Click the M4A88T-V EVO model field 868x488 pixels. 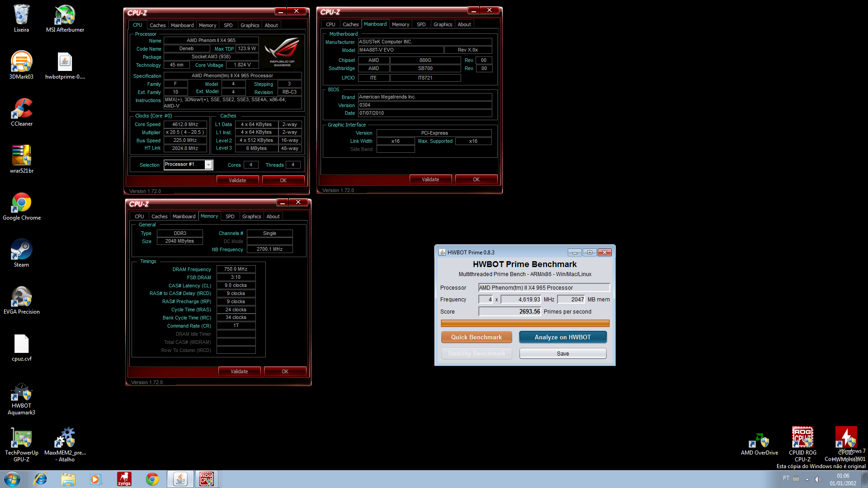click(401, 50)
